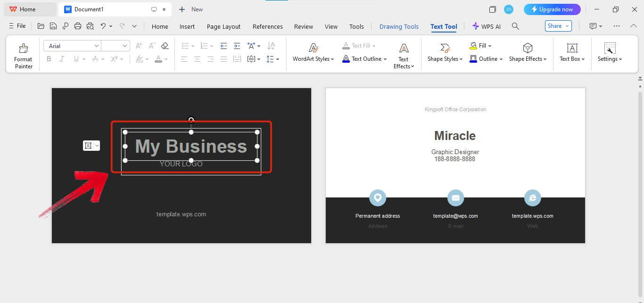Click the user avatar icon in title bar

pos(508,9)
